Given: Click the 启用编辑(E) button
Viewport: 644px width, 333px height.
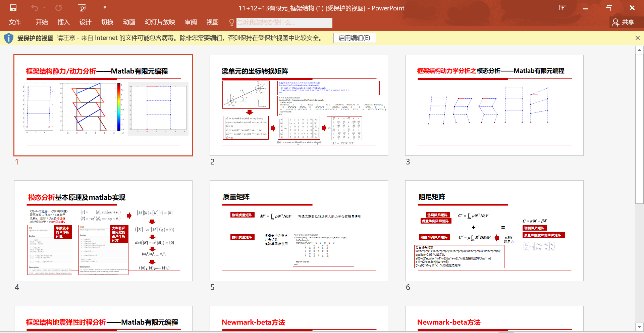Looking at the screenshot, I should 355,38.
